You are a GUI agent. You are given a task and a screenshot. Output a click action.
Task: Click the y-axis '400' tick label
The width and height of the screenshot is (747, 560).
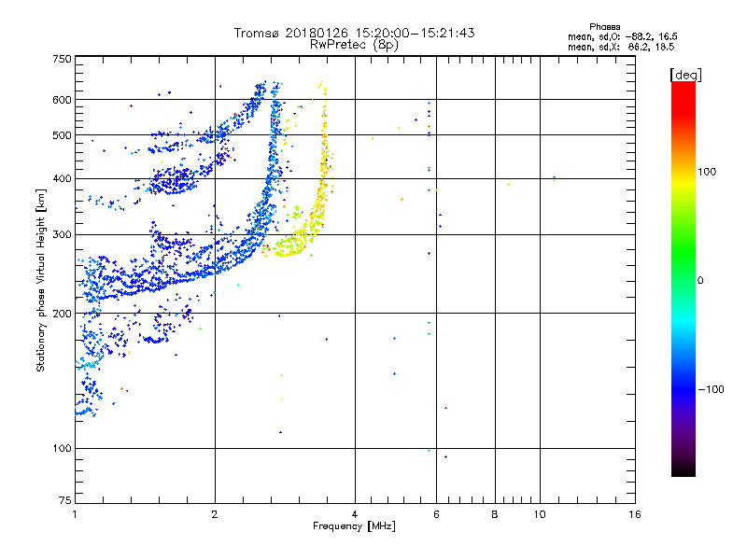[62, 178]
